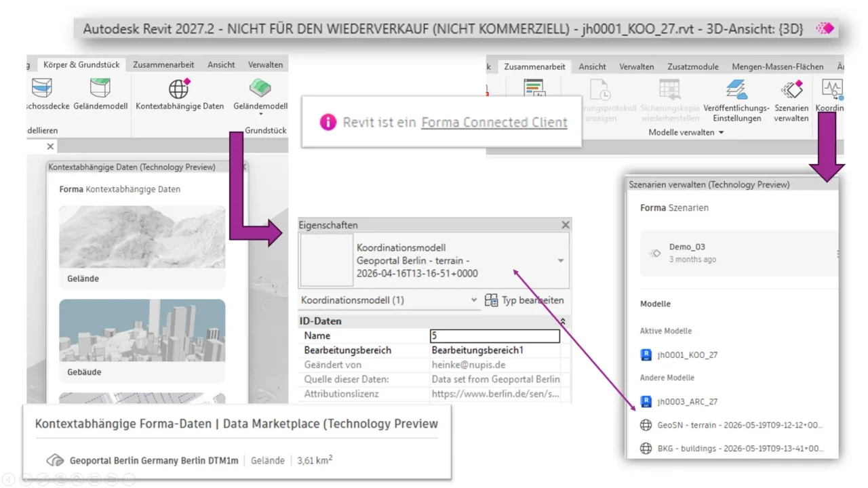The height and width of the screenshot is (488, 868).
Task: Click the Geschossdecke mass floor icon
Action: (x=41, y=88)
